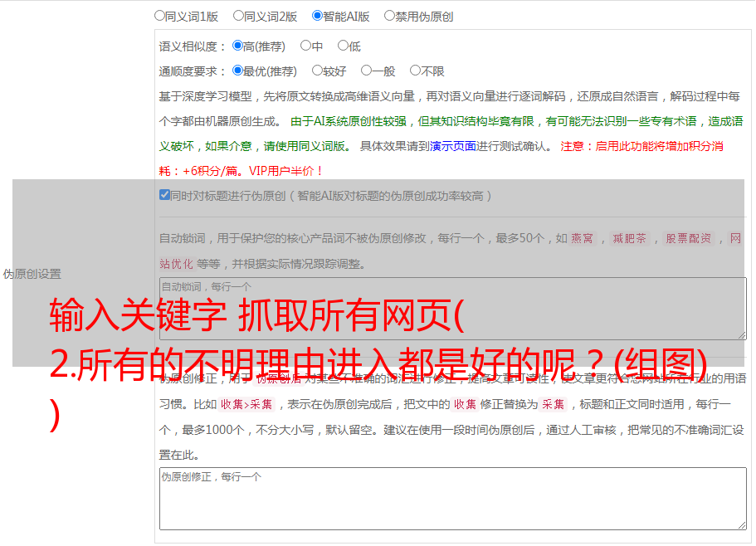Select the 同义词1版 radio option
This screenshot has width=756, height=546.
pyautogui.click(x=159, y=16)
